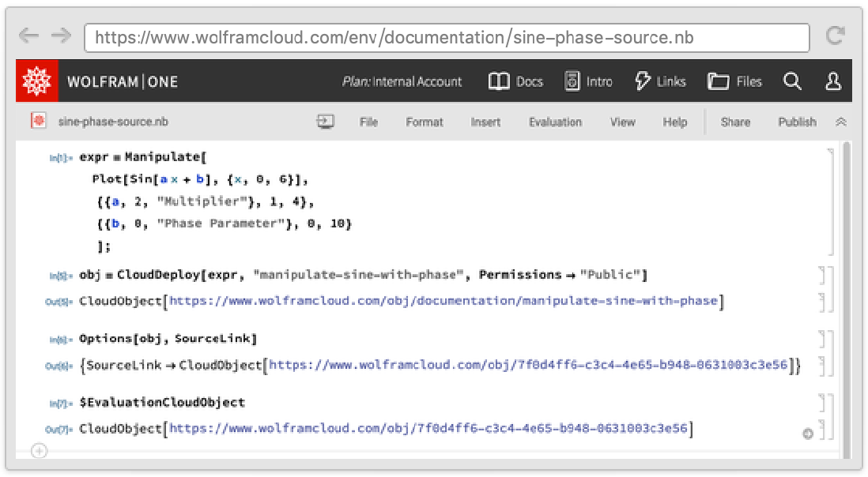Click the Wolfram spikey logo icon
Viewport: 868px width, 477px height.
coord(37,81)
